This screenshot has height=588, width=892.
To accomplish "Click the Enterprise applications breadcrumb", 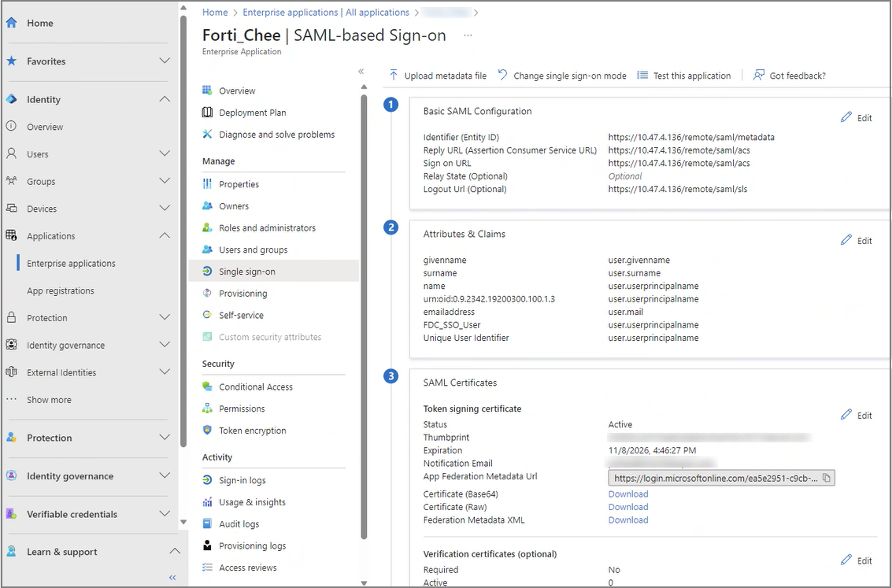I will [325, 13].
